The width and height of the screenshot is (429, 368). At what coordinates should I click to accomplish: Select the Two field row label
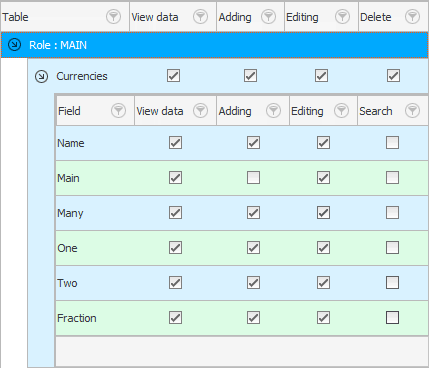tap(67, 283)
